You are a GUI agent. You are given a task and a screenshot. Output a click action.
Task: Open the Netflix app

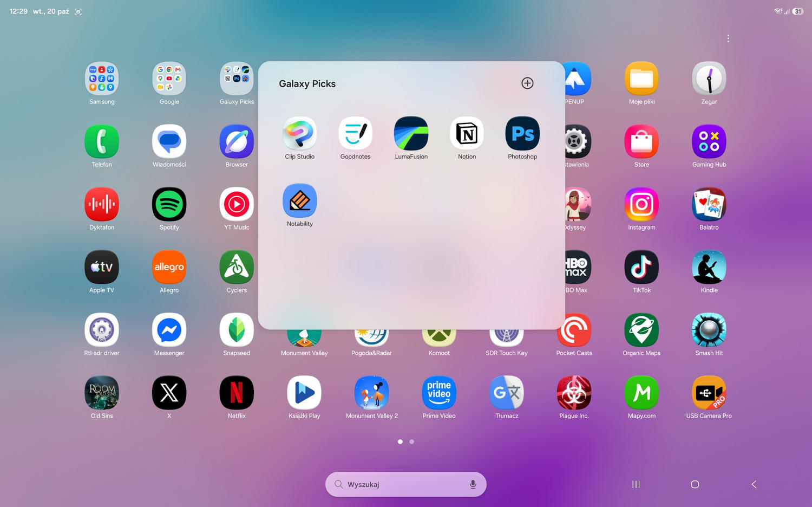pyautogui.click(x=237, y=393)
